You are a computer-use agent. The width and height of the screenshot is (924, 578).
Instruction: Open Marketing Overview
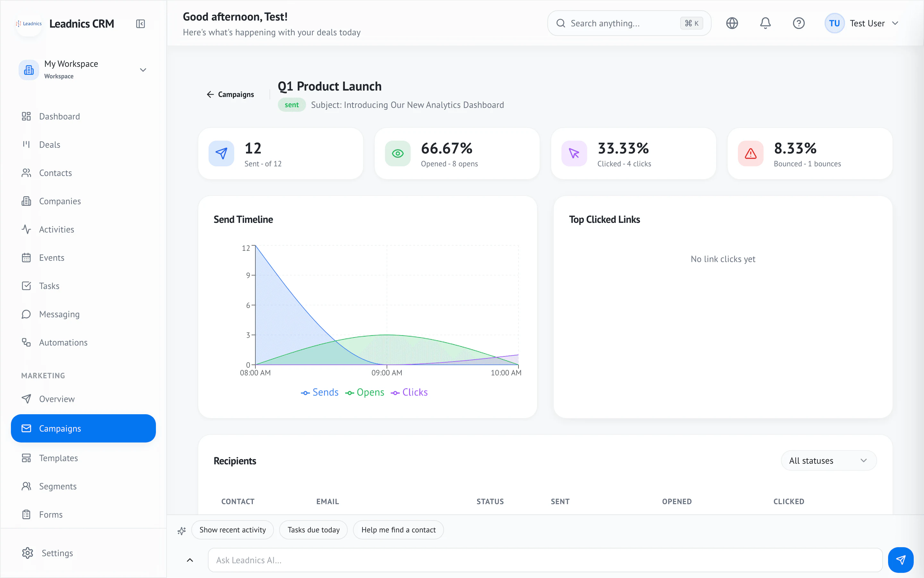pos(83,399)
